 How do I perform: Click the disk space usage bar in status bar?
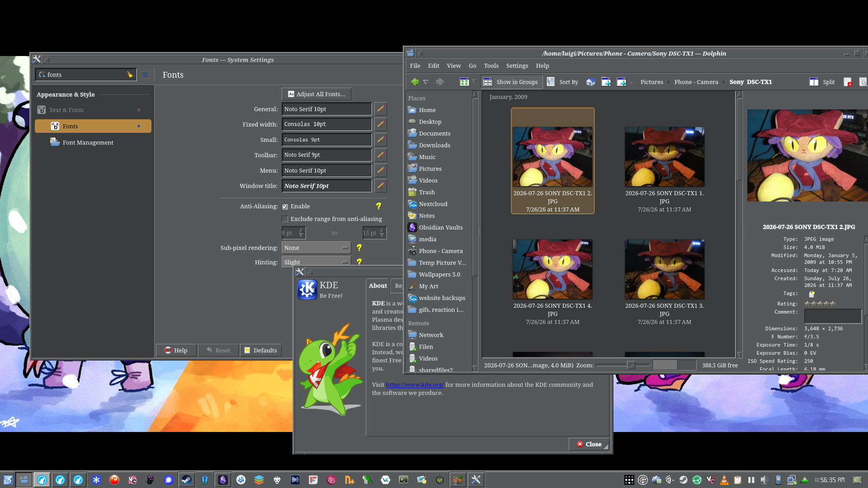(x=675, y=365)
